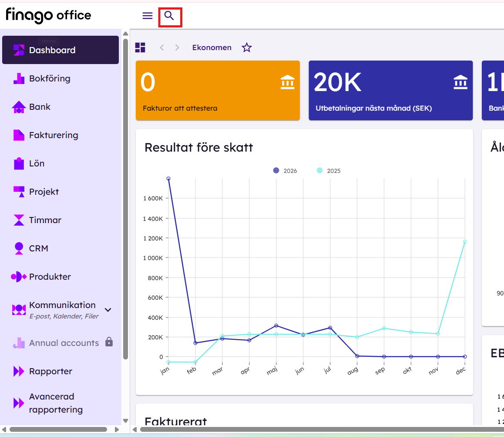Click the bank icon on Utbetalningar card

(x=460, y=82)
